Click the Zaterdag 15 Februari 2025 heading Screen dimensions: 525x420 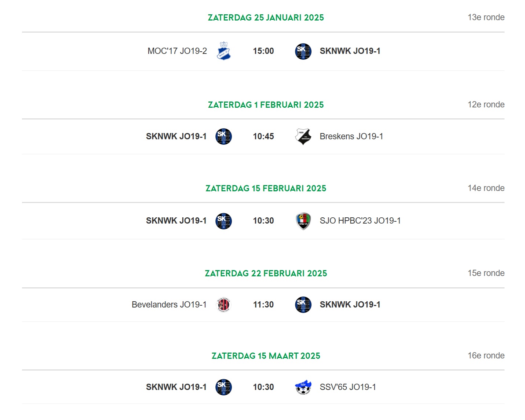coord(266,188)
